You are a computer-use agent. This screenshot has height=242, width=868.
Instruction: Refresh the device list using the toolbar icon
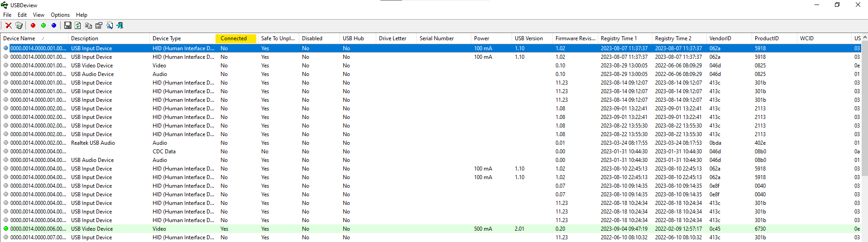click(x=78, y=25)
